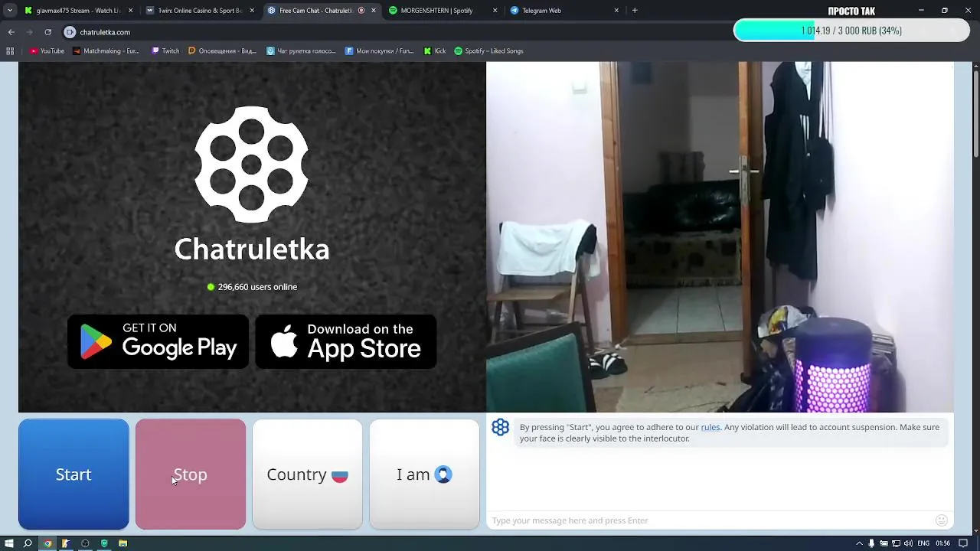Viewport: 980px width, 551px height.
Task: Click the Chatruletka title text
Action: (x=252, y=249)
